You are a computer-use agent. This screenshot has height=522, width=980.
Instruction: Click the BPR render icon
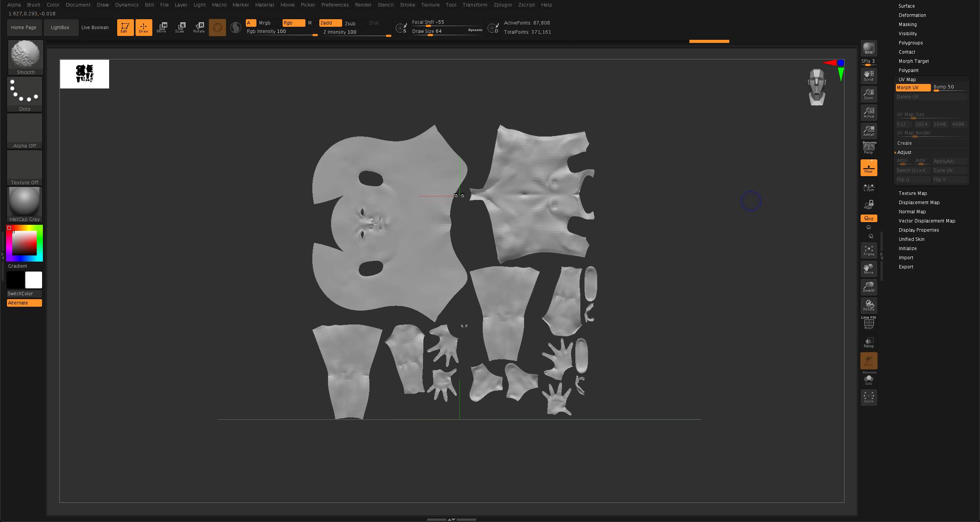point(869,49)
